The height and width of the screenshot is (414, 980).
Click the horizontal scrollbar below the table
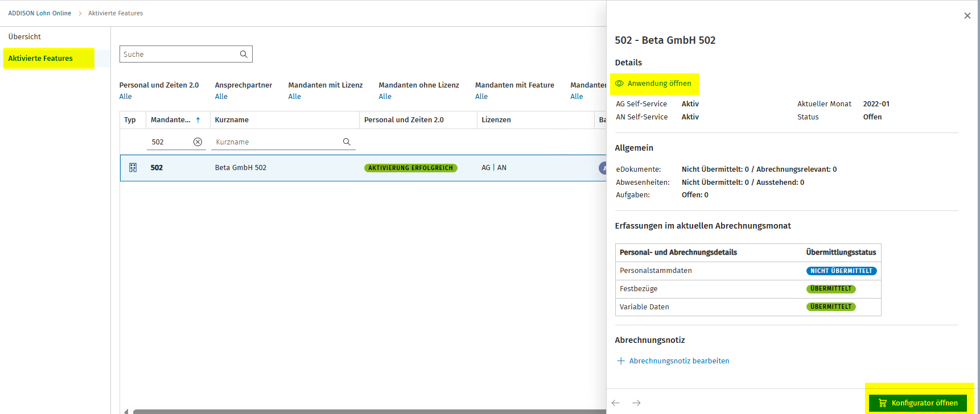(370, 412)
